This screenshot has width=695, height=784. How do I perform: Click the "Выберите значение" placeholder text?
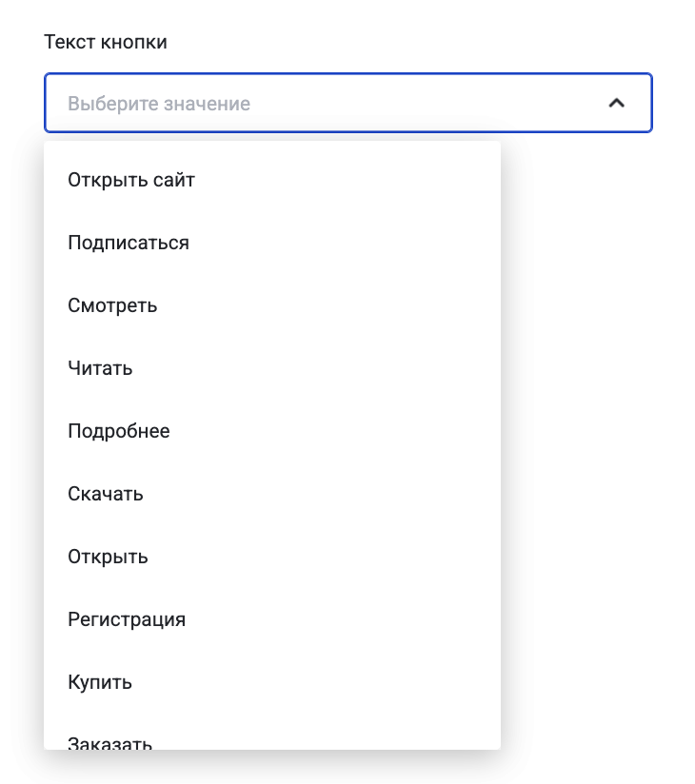[x=159, y=103]
